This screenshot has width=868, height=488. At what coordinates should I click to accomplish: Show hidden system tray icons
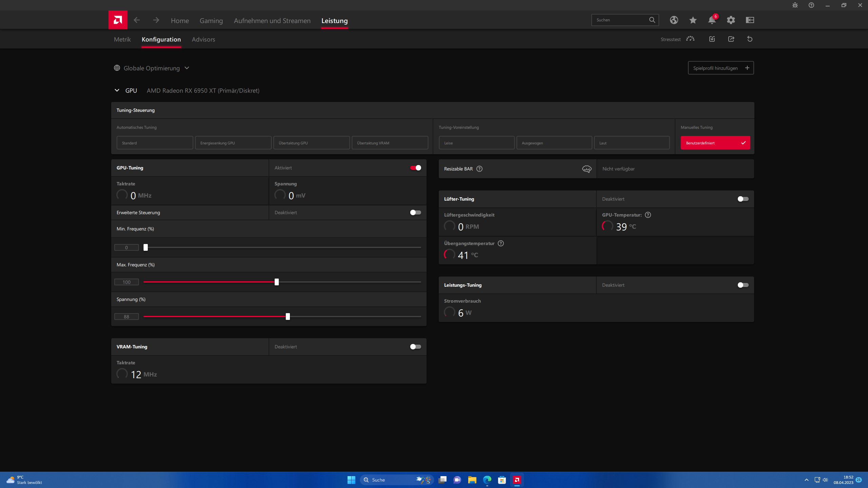pyautogui.click(x=806, y=480)
